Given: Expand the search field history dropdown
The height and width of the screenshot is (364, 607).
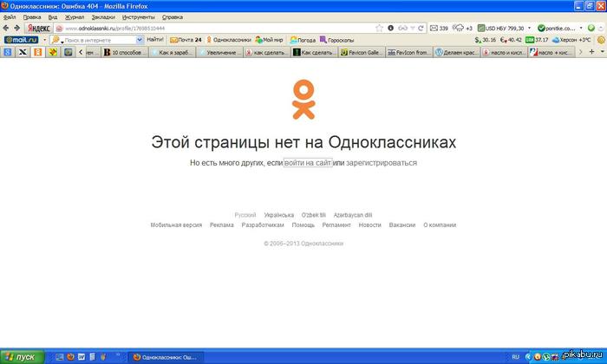Looking at the screenshot, I should [140, 40].
